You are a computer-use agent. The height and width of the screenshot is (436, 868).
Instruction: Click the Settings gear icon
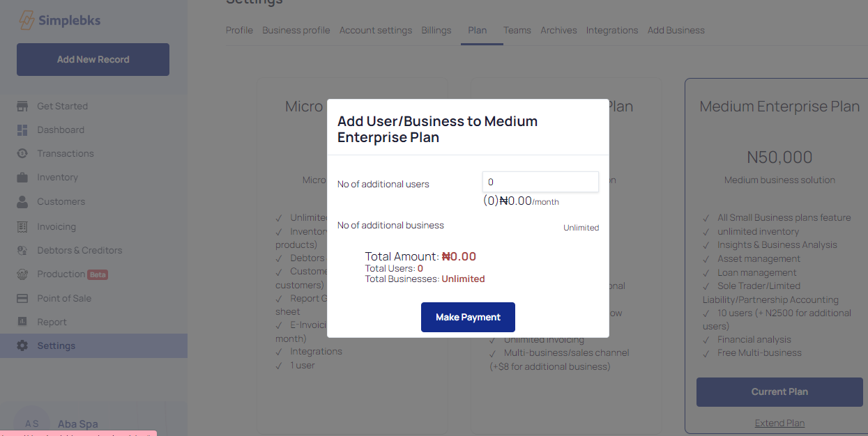22,346
